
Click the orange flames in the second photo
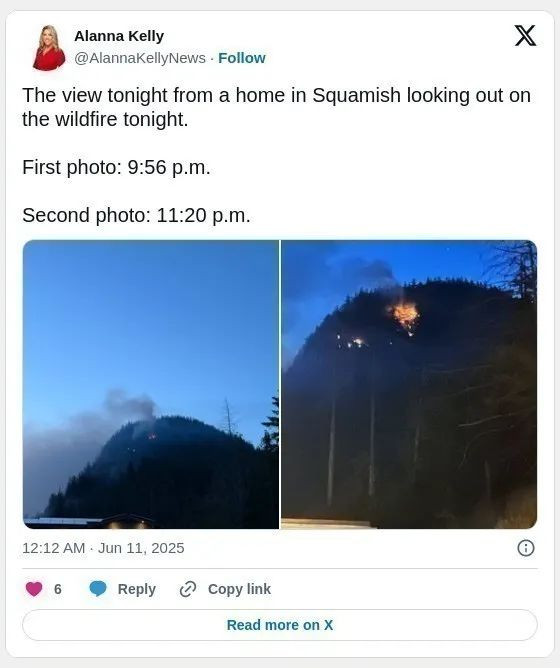coord(404,316)
